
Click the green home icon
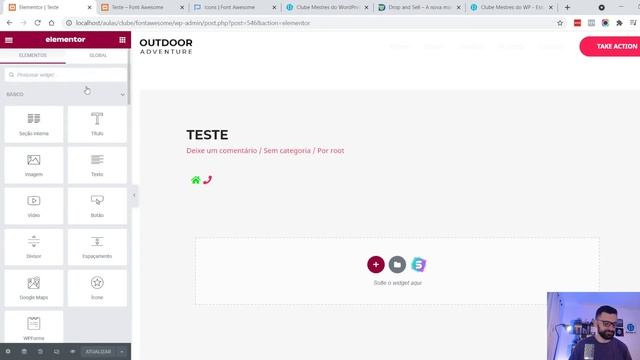pyautogui.click(x=196, y=180)
